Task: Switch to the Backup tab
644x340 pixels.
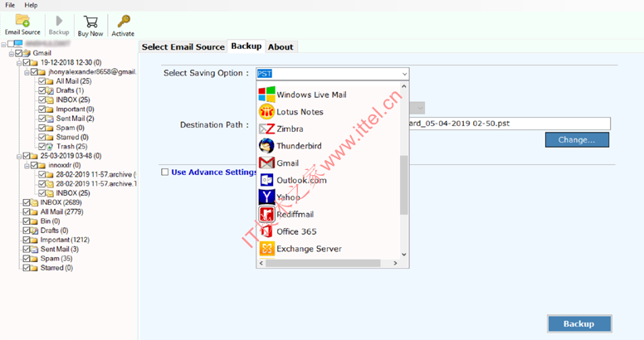Action: 246,46
